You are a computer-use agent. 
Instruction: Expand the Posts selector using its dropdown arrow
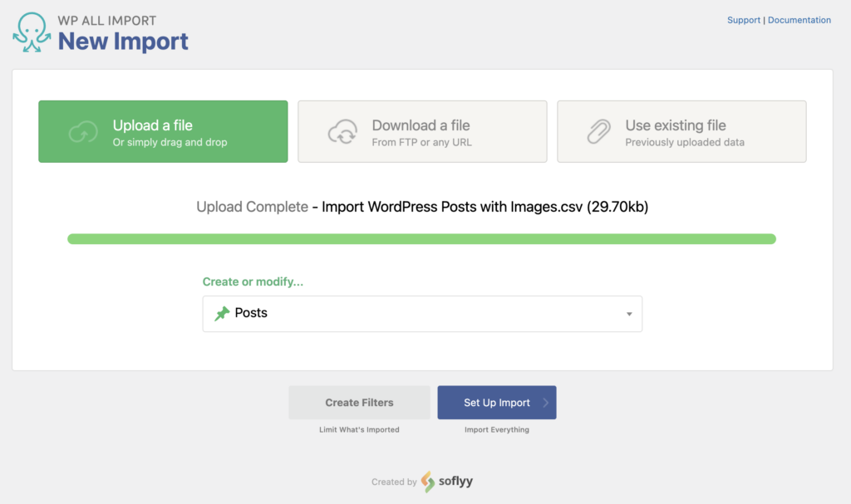click(629, 313)
